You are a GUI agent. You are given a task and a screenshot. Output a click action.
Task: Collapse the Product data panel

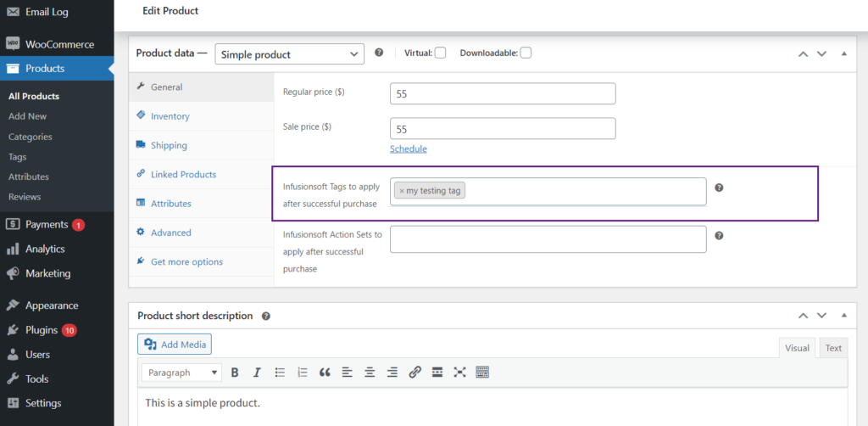point(844,53)
